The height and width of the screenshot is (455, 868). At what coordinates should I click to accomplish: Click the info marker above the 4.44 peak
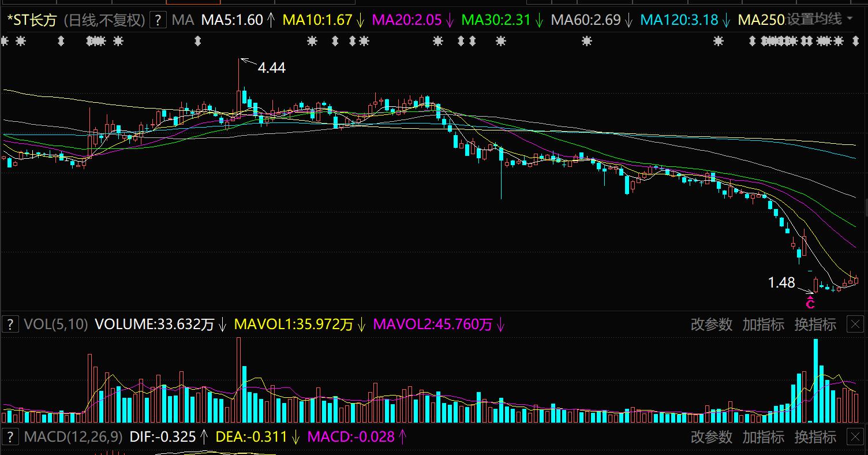point(198,41)
